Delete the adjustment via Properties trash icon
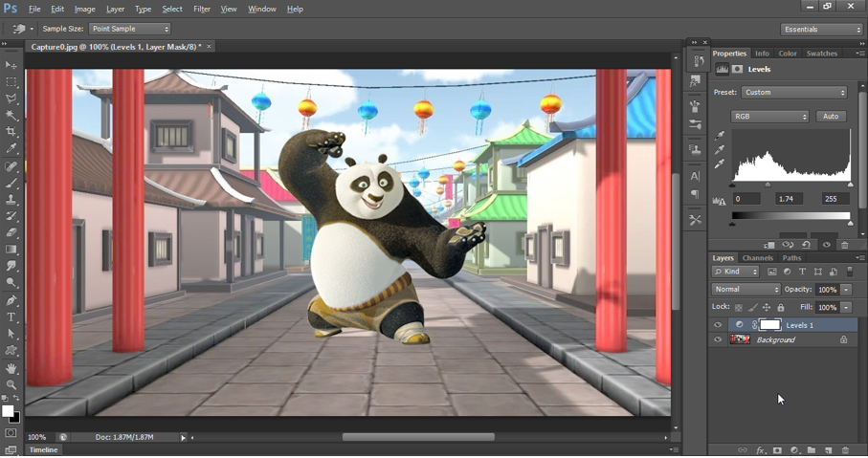This screenshot has height=458, width=868. pyautogui.click(x=844, y=245)
